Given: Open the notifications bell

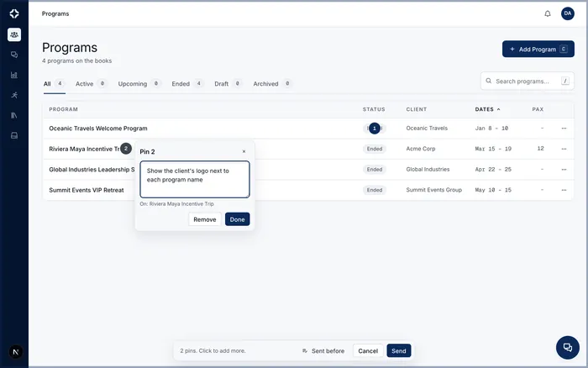Looking at the screenshot, I should coord(548,14).
